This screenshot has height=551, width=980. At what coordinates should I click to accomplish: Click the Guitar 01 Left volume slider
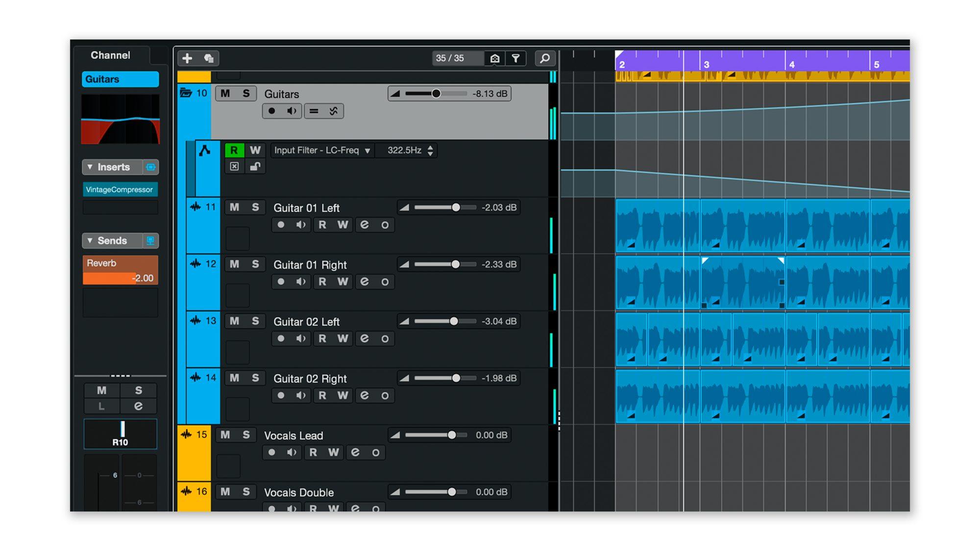[x=445, y=208]
